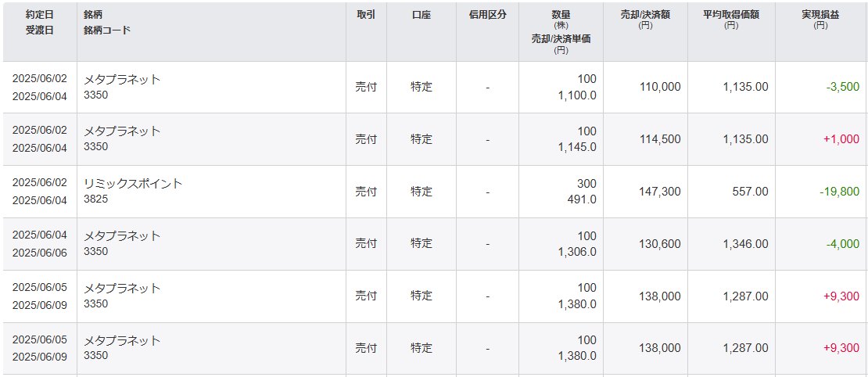
Task: Click the 約定日 header label
Action: (x=39, y=14)
